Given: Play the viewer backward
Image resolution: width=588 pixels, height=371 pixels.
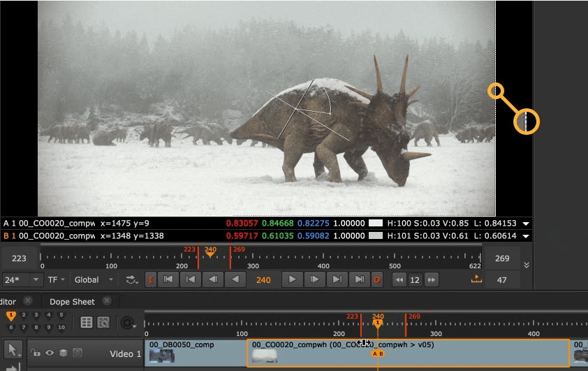Looking at the screenshot, I should (x=235, y=280).
